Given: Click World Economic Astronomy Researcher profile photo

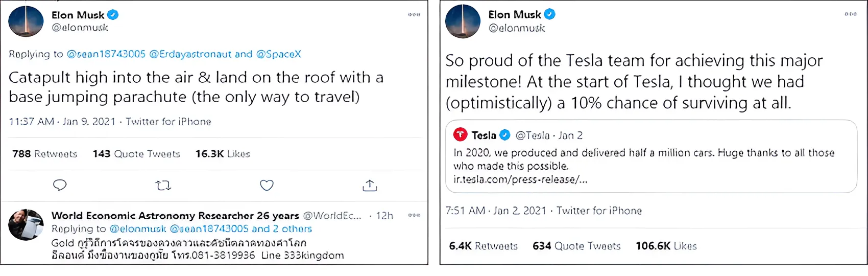Looking at the screenshot, I should (26, 224).
